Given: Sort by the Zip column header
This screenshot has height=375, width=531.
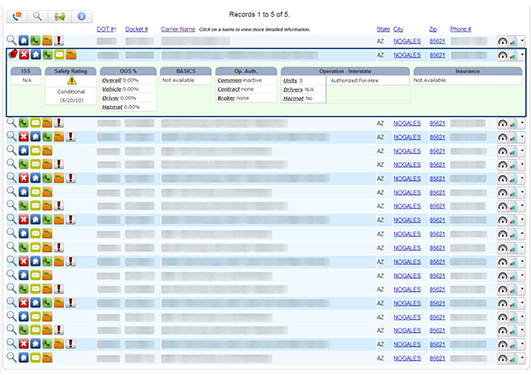Looking at the screenshot, I should point(433,29).
